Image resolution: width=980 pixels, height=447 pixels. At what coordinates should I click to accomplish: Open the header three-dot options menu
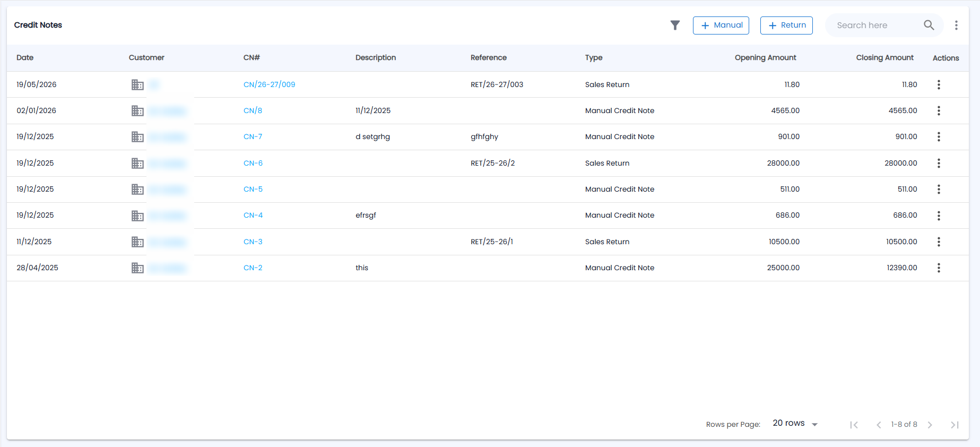point(956,25)
